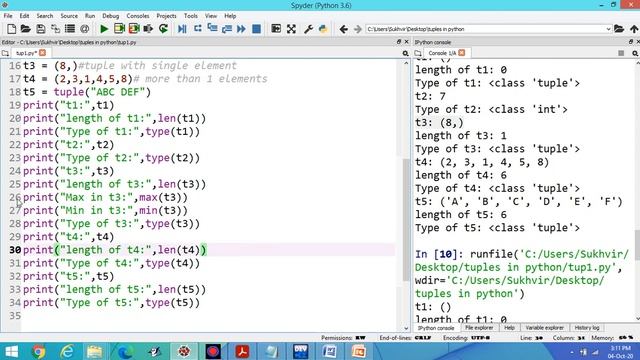Image resolution: width=640 pixels, height=360 pixels.
Task: Click the @ symbol toolbar icon
Action: pyautogui.click(x=84, y=29)
